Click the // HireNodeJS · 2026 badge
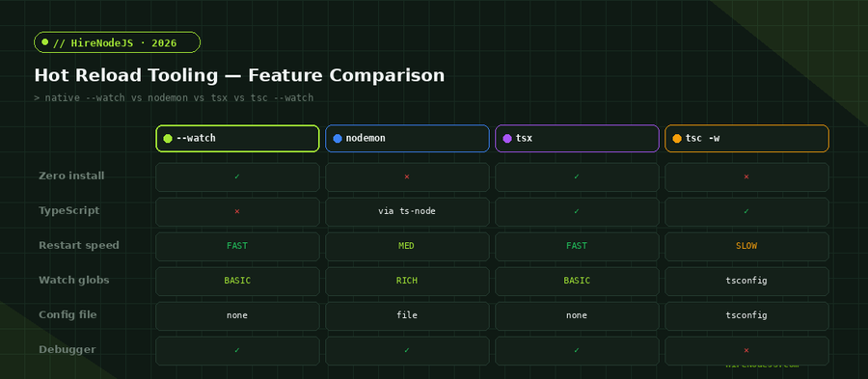The height and width of the screenshot is (379, 868). 117,42
